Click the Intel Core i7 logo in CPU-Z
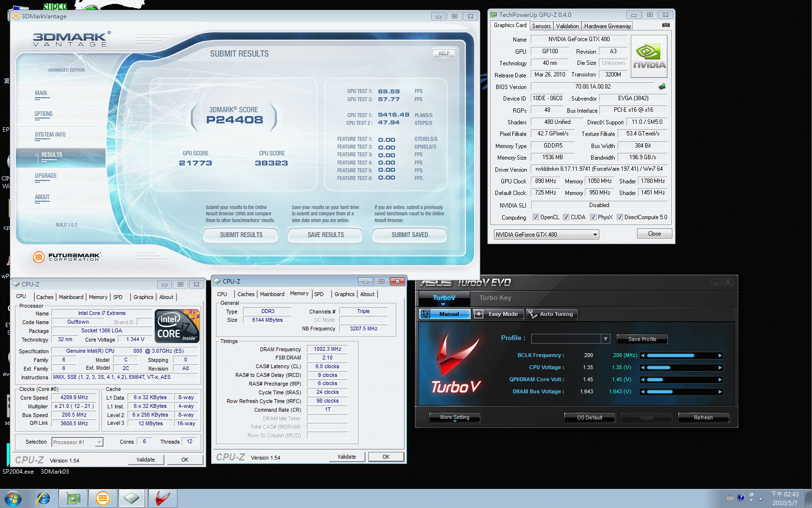This screenshot has width=812, height=508. tap(177, 326)
